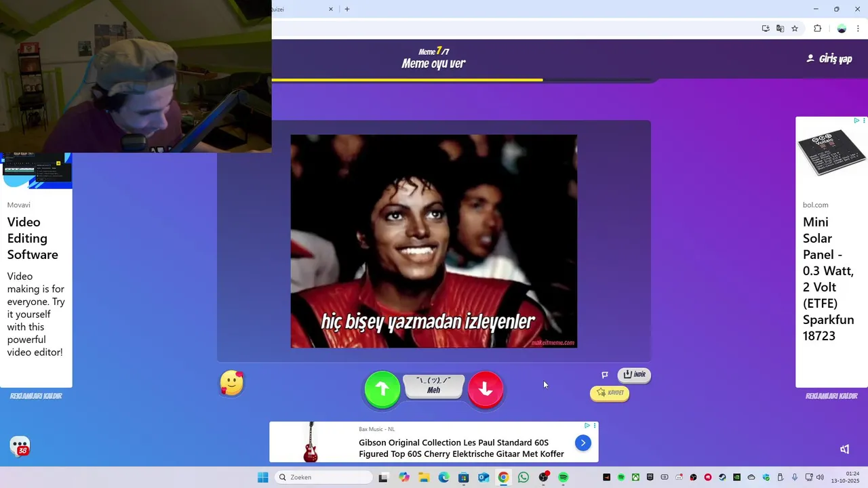The height and width of the screenshot is (488, 868).
Task: Click the left REKLAMLARI KALDIR link
Action: tap(36, 396)
